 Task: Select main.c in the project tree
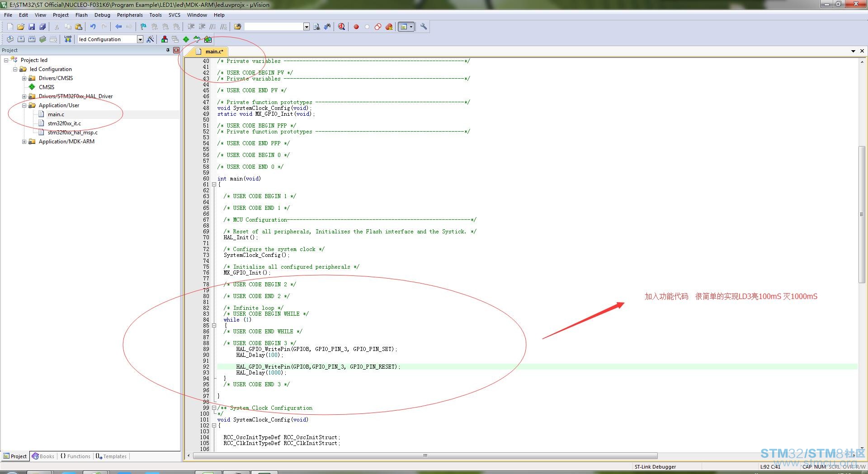(56, 114)
